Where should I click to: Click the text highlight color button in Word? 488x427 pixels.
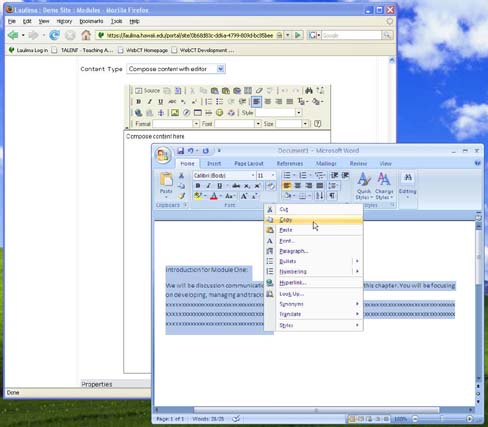(x=198, y=196)
